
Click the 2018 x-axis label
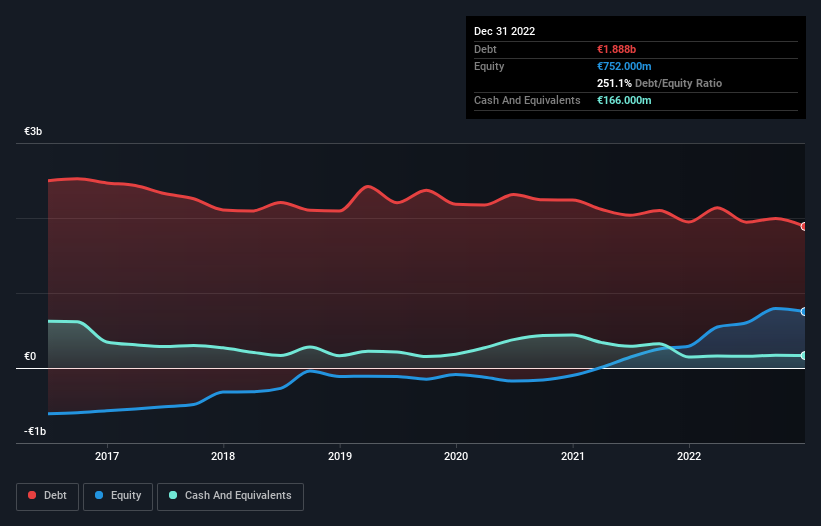pos(223,456)
